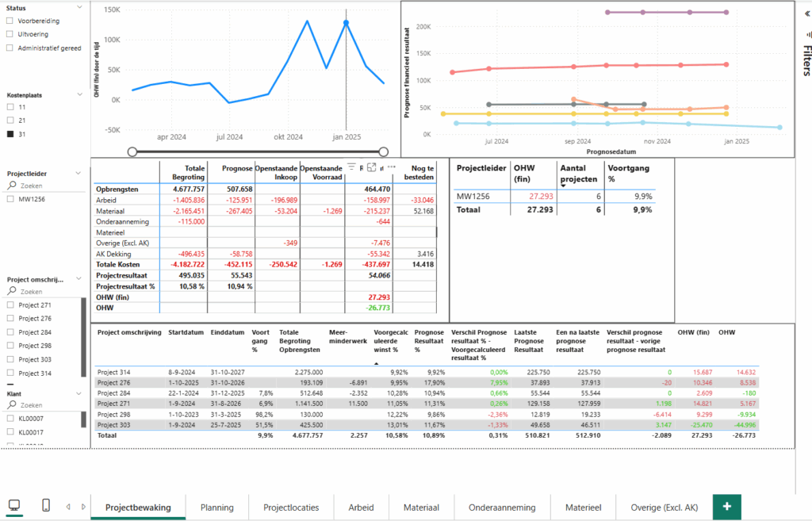Tick the Voorbereiding status checkbox
The image size is (812, 521).
(10, 21)
